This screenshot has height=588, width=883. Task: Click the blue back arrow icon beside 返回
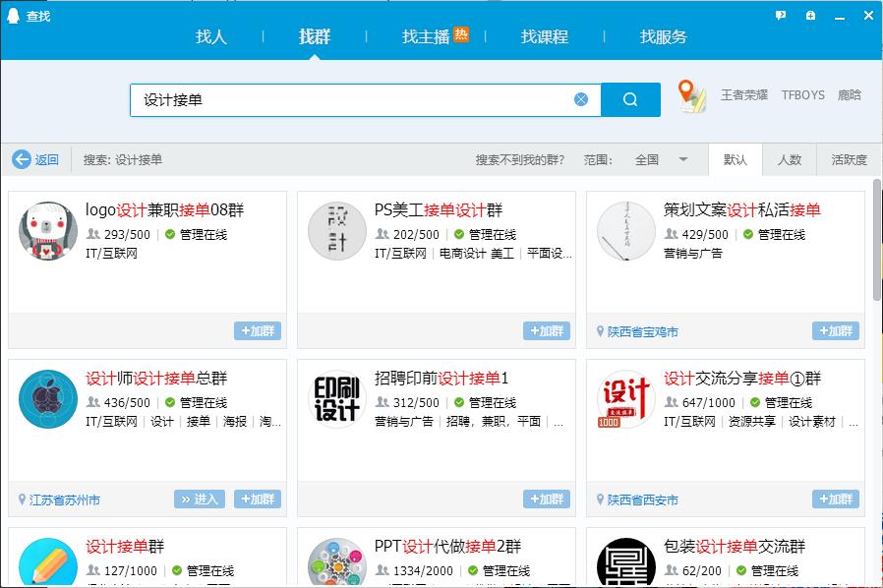pyautogui.click(x=21, y=158)
